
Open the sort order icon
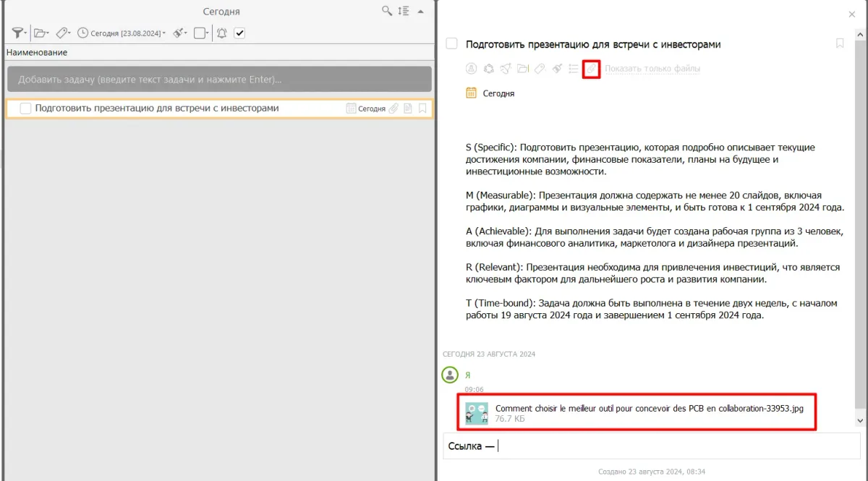pos(404,11)
